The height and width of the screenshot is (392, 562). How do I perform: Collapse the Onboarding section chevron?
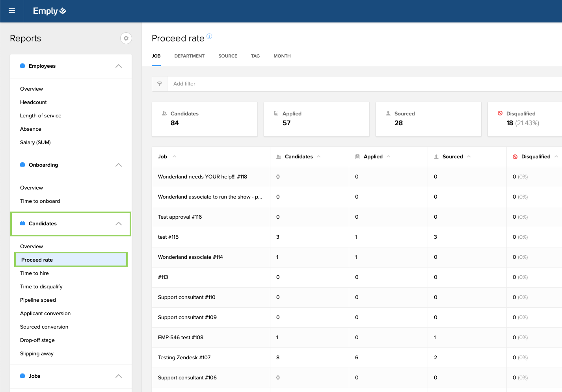(x=119, y=165)
